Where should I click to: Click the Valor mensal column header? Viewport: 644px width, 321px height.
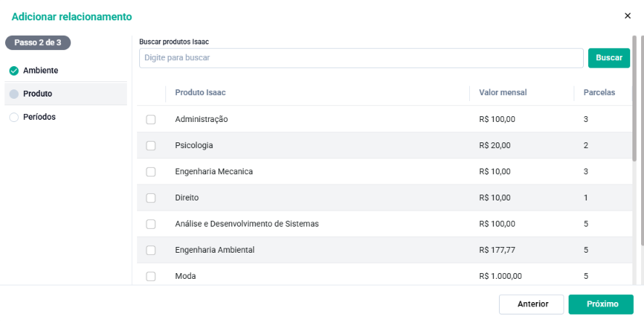(503, 93)
